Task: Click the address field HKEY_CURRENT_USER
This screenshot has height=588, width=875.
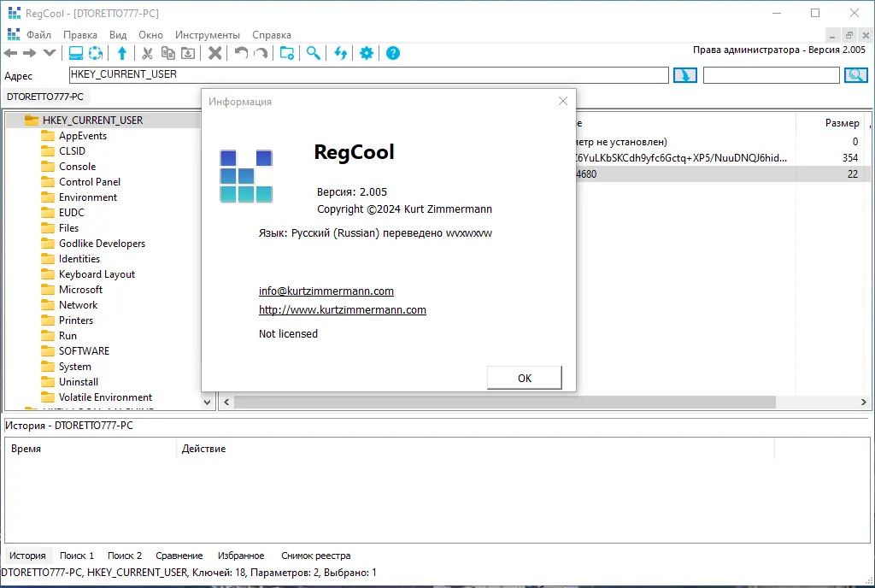Action: point(368,74)
